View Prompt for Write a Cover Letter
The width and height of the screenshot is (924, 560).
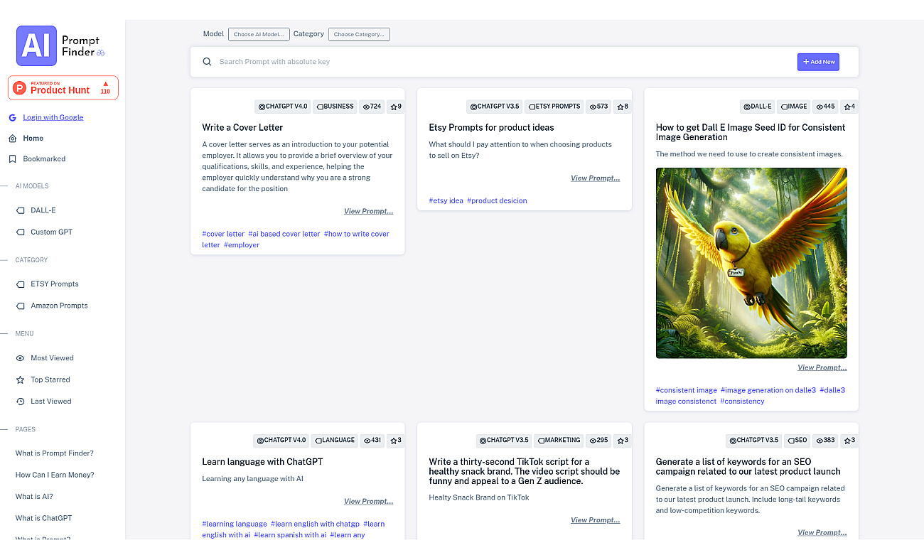click(x=368, y=211)
